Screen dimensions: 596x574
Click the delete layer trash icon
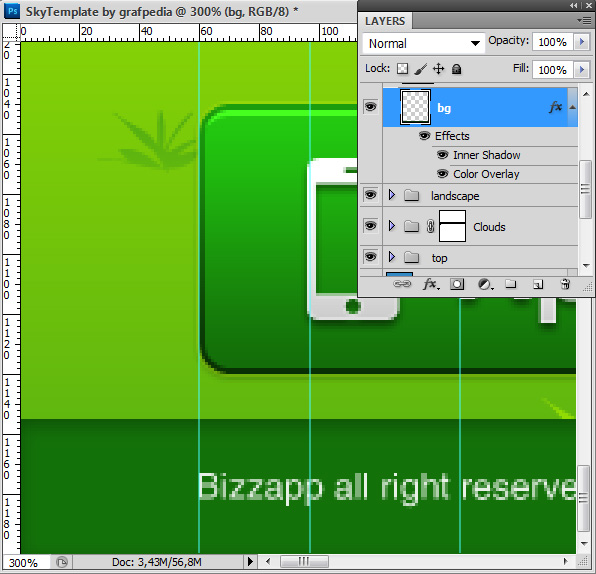tap(565, 284)
